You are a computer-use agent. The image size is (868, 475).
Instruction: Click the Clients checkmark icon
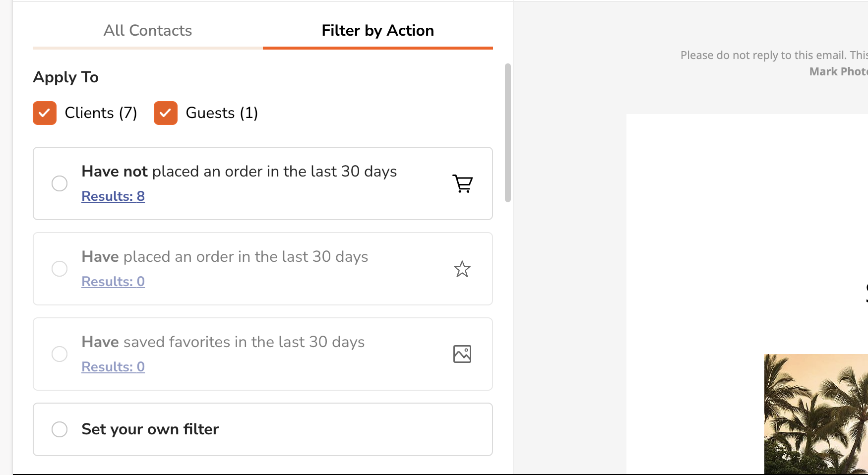coord(44,113)
